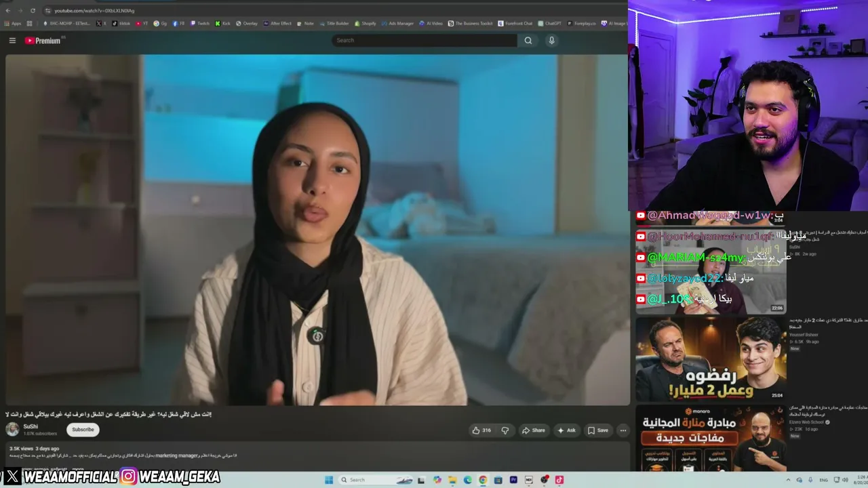
Task: Share this video
Action: pos(534,430)
